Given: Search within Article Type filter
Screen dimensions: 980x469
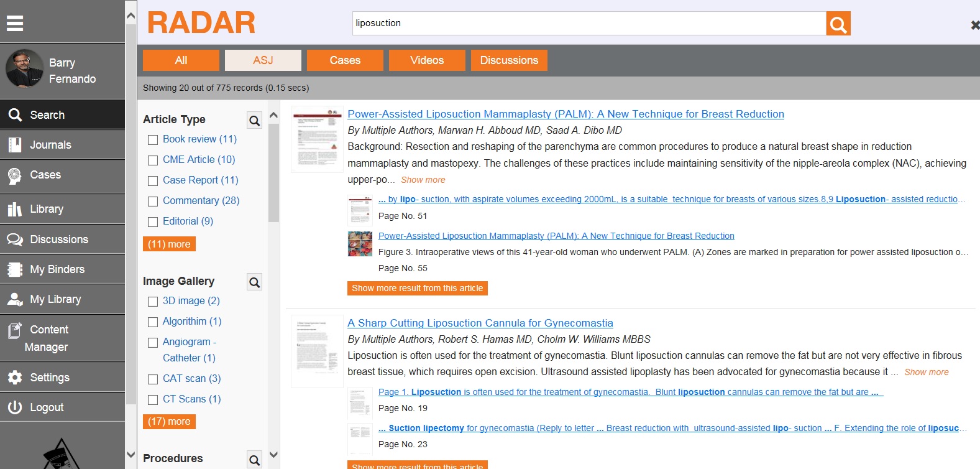Looking at the screenshot, I should pos(254,120).
